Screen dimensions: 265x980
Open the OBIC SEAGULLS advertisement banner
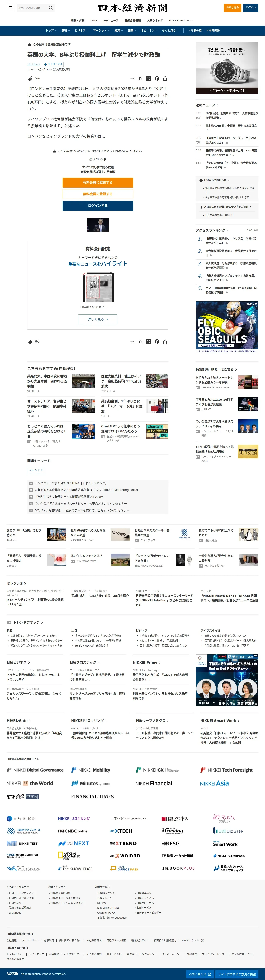[227, 327]
